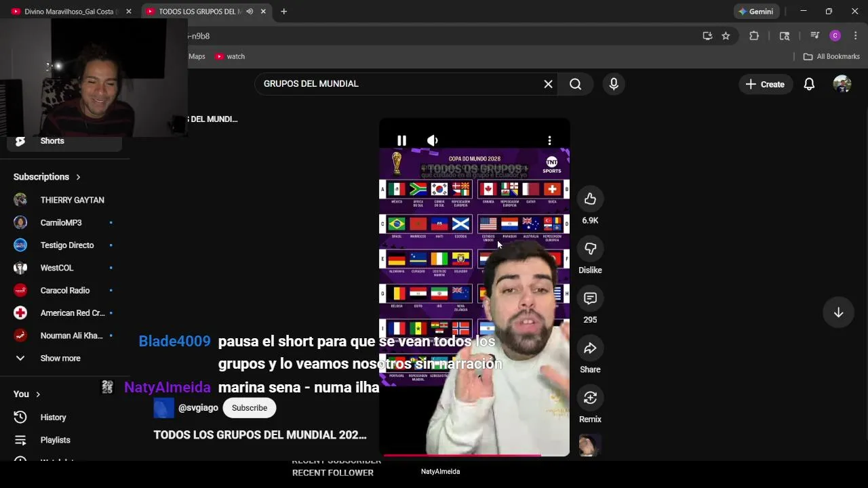Viewport: 868px width, 488px height.
Task: Clear the search box with X
Action: point(548,84)
